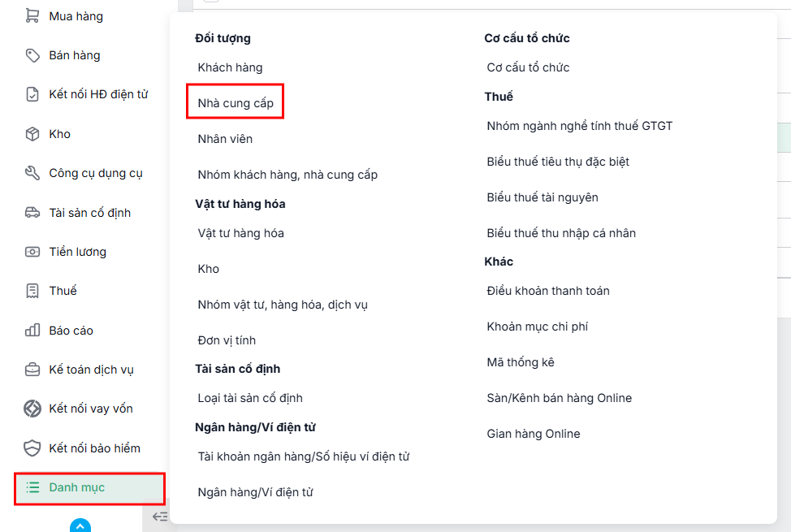Viewport: 791px width, 532px height.
Task: Click the Tài sản cố định vehicle icon
Action: 32,213
